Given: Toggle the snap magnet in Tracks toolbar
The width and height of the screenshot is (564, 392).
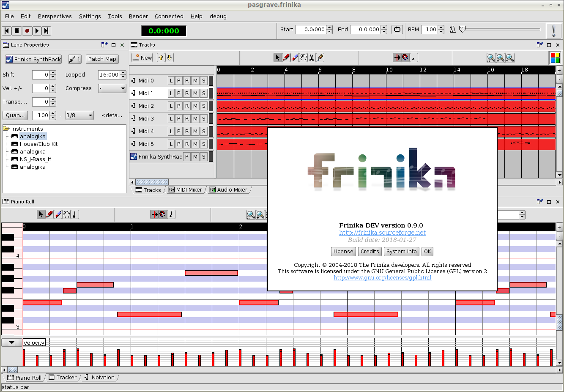Looking at the screenshot, I should [x=405, y=58].
